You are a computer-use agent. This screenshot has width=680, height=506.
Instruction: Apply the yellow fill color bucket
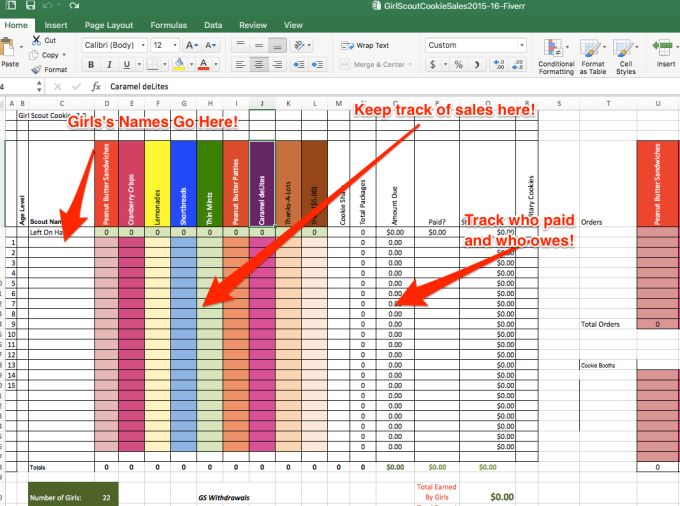tap(179, 65)
